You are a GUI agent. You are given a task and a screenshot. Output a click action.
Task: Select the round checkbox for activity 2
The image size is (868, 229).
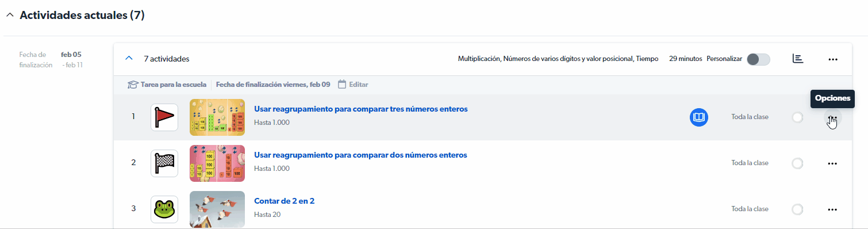(797, 163)
